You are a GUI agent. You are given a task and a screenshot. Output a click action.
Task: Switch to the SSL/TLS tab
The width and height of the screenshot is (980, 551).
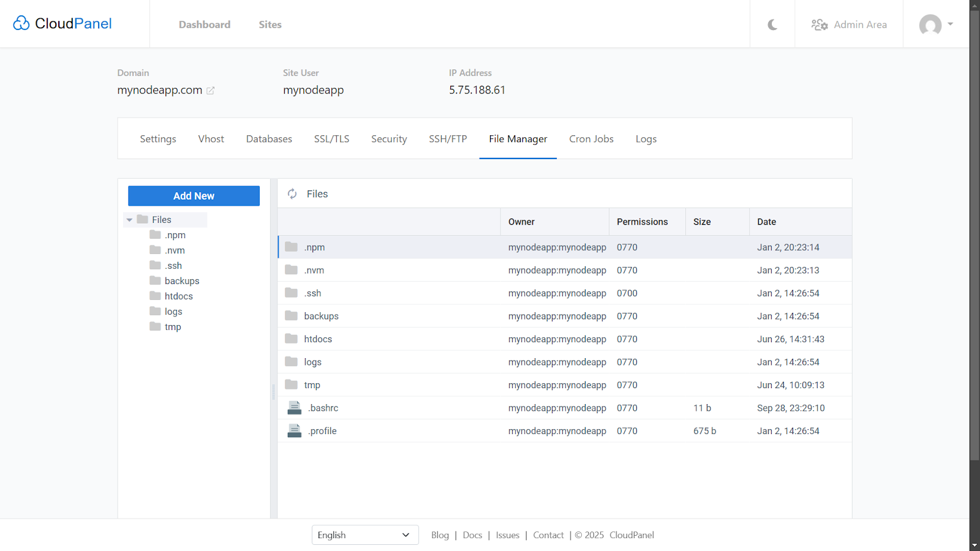pos(331,139)
